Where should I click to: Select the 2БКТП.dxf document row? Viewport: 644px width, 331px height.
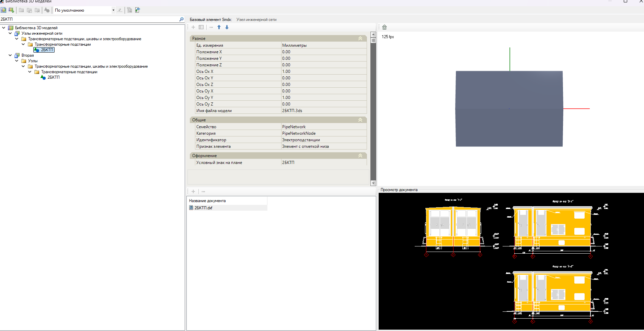(x=203, y=208)
